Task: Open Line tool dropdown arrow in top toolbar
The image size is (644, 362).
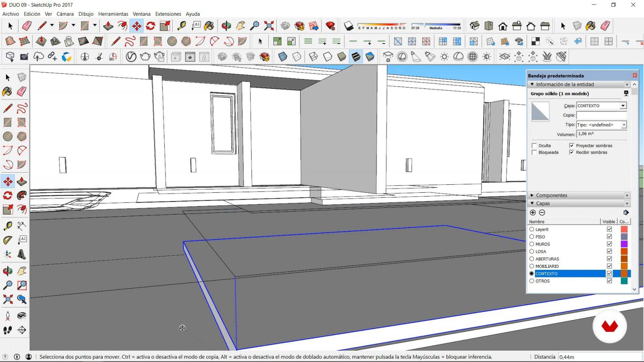Action: tap(52, 26)
